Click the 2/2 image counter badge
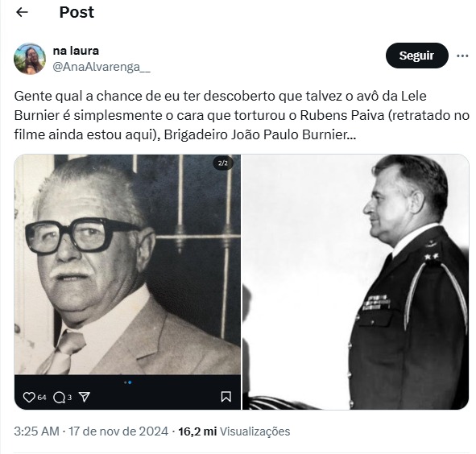This screenshot has height=454, width=476. 223,163
